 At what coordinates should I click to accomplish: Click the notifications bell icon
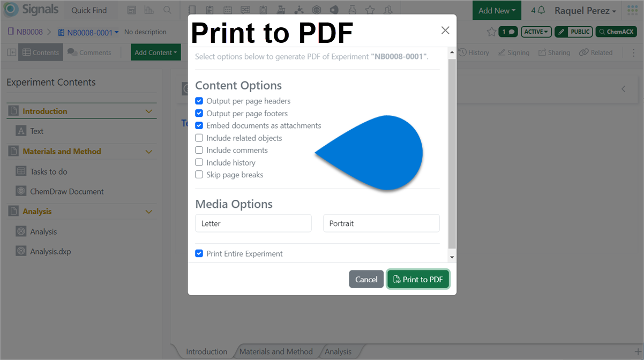[x=542, y=10]
